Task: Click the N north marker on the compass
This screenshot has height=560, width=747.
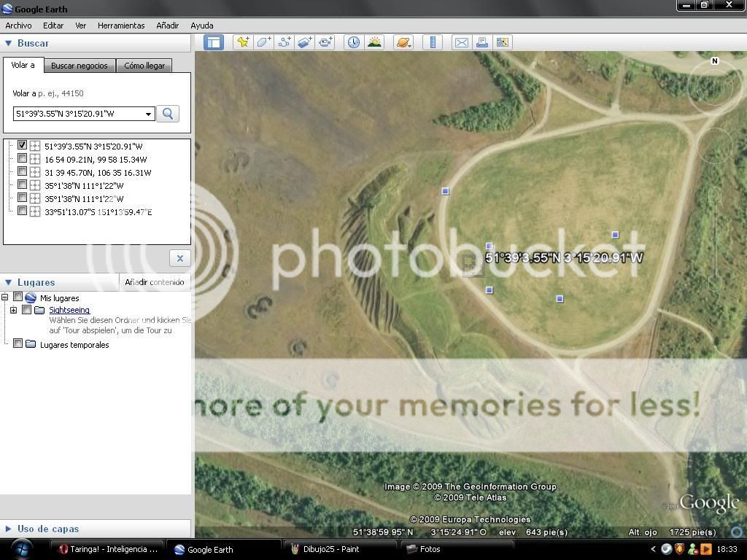Action: tap(714, 61)
